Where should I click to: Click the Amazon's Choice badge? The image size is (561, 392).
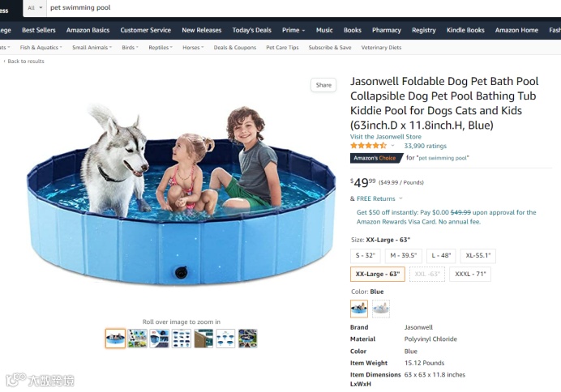pyautogui.click(x=375, y=158)
